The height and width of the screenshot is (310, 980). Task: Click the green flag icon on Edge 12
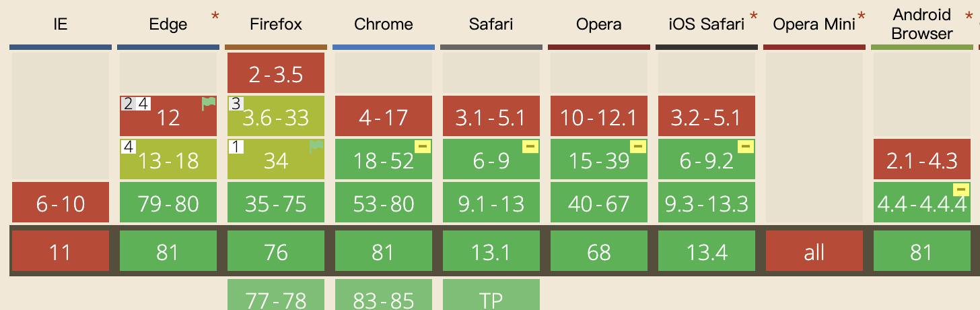point(209,104)
